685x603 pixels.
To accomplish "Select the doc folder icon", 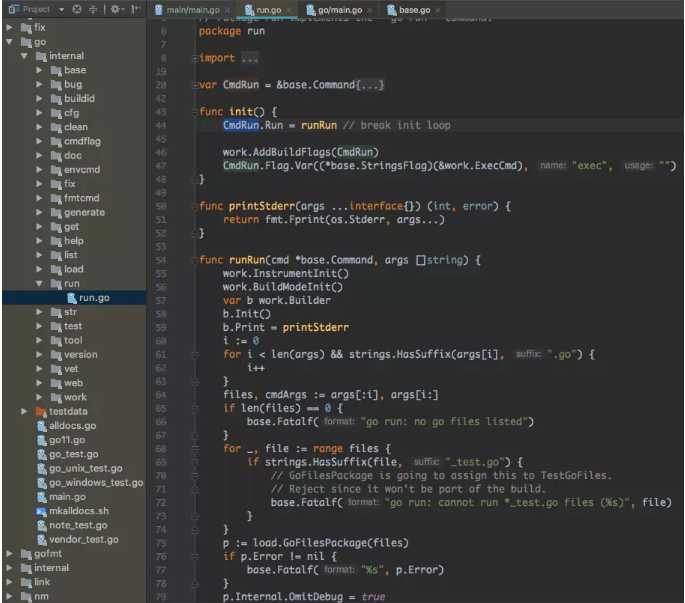I will [56, 156].
